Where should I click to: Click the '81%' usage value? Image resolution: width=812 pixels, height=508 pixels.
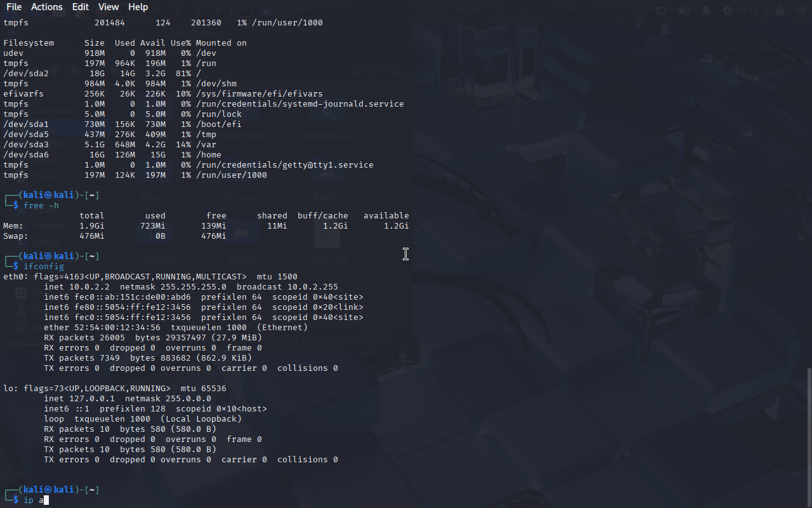183,74
